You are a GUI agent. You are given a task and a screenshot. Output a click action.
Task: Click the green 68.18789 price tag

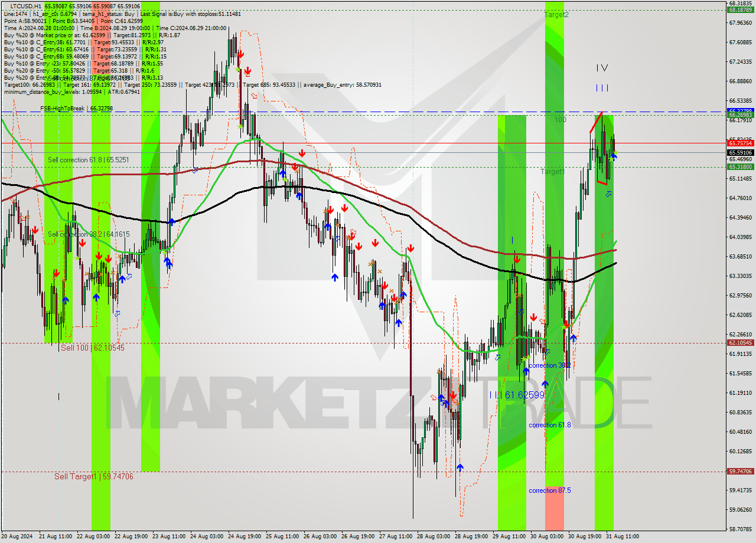pyautogui.click(x=740, y=10)
